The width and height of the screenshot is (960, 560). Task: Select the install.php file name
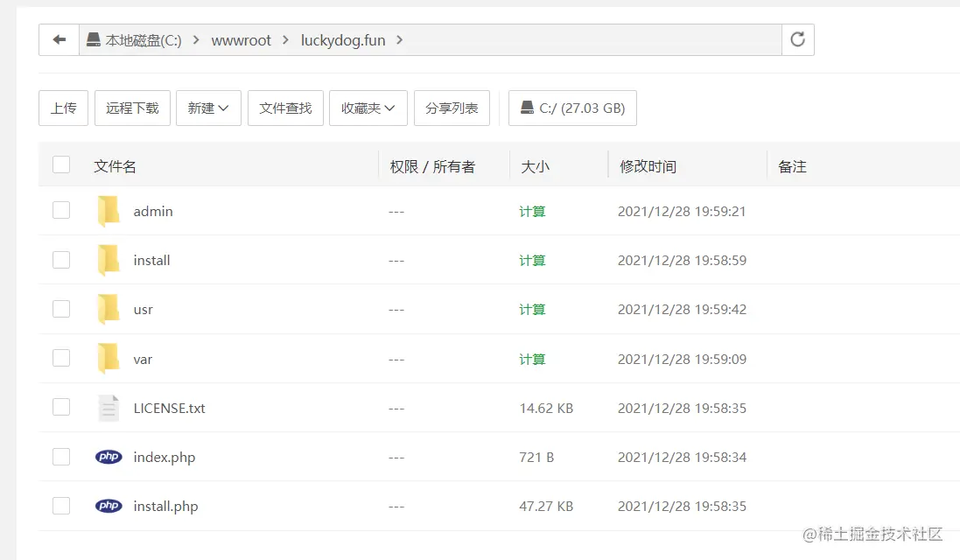(166, 506)
